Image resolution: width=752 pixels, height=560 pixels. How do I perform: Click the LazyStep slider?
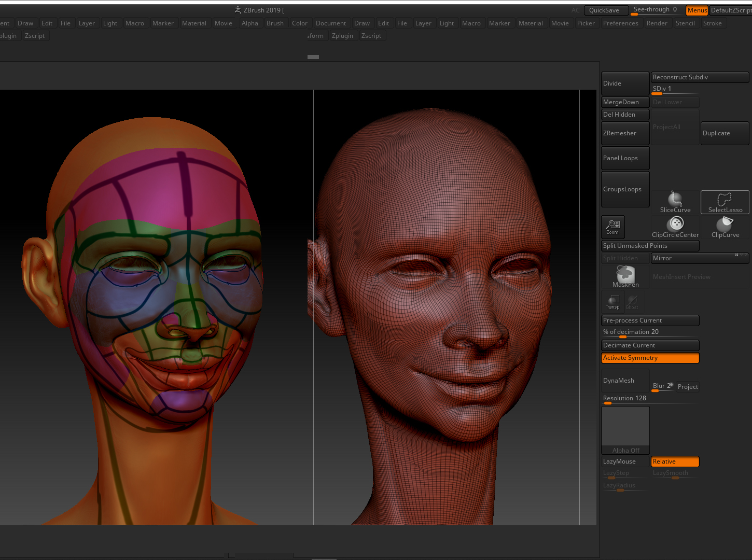[x=625, y=473]
